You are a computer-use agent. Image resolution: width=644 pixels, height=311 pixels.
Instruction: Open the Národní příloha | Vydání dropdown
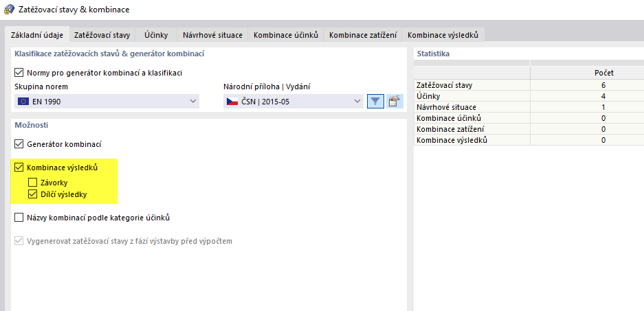(x=357, y=102)
